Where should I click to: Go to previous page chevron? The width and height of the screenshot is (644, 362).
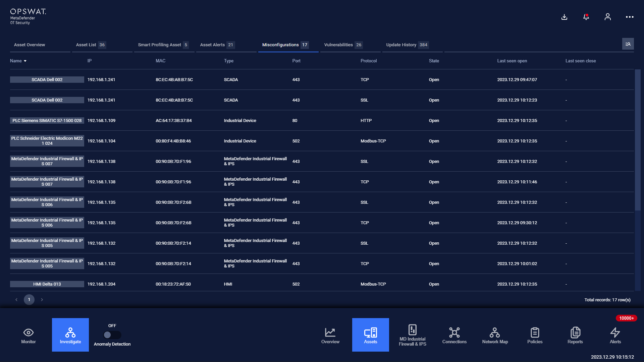[16, 300]
